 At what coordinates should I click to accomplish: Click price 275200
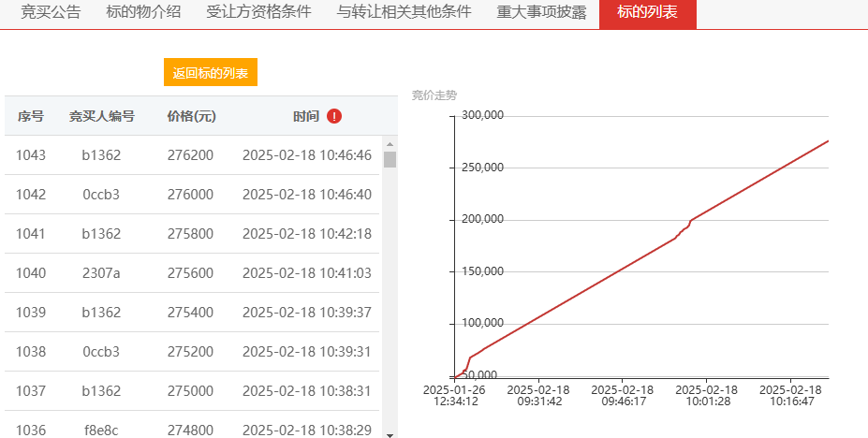(190, 352)
